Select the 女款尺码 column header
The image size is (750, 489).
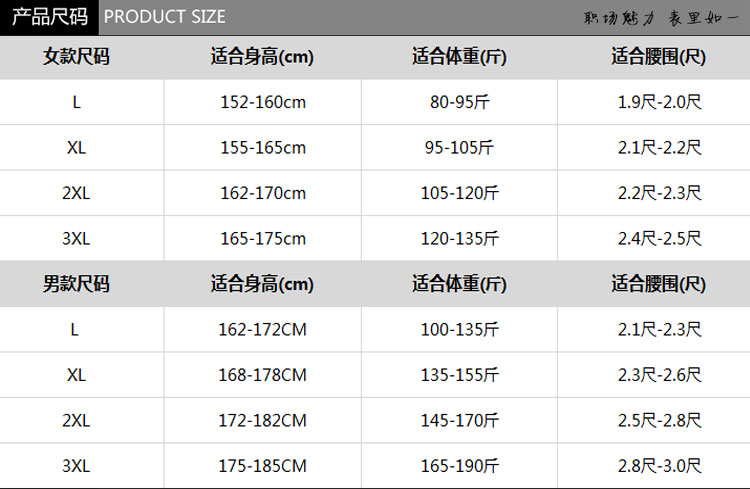tap(77, 57)
